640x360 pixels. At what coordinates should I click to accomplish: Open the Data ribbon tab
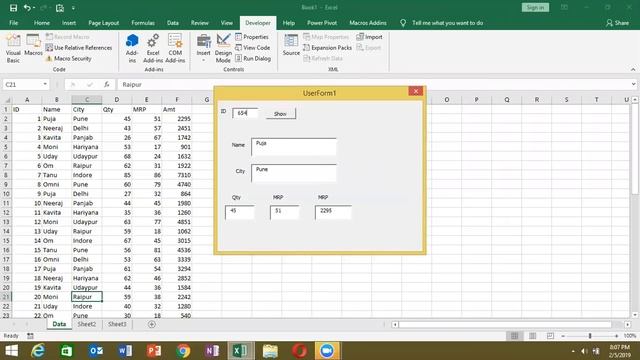pos(173,23)
